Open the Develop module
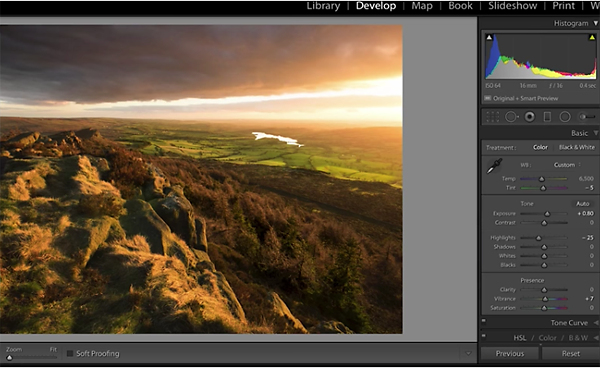Image resolution: width=600 pixels, height=368 pixels. click(376, 6)
